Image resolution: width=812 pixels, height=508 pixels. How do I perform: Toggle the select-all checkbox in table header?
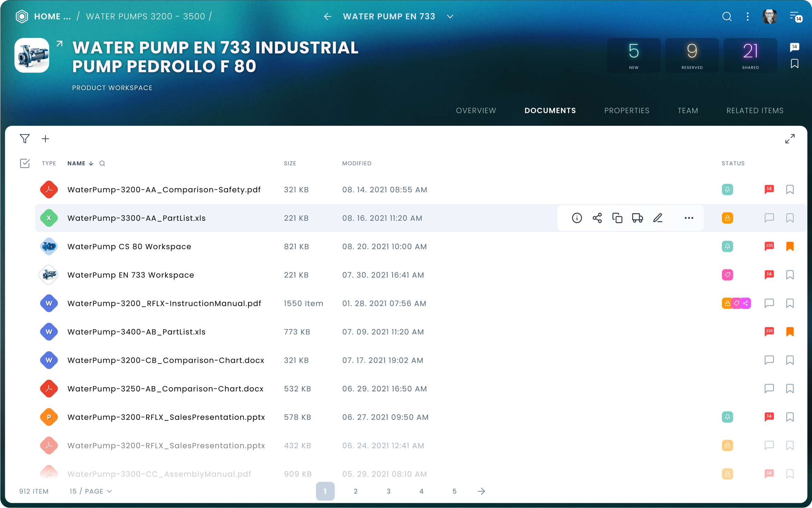(x=25, y=163)
